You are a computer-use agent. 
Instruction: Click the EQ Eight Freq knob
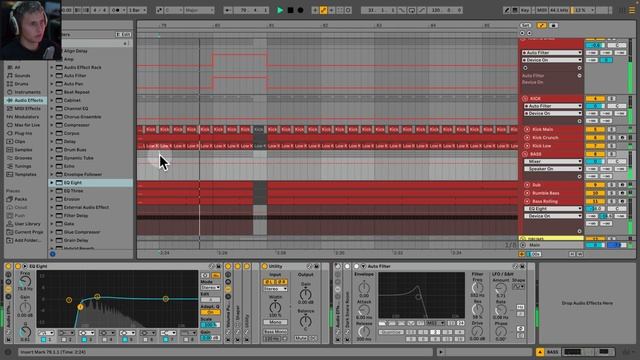[x=25, y=281]
